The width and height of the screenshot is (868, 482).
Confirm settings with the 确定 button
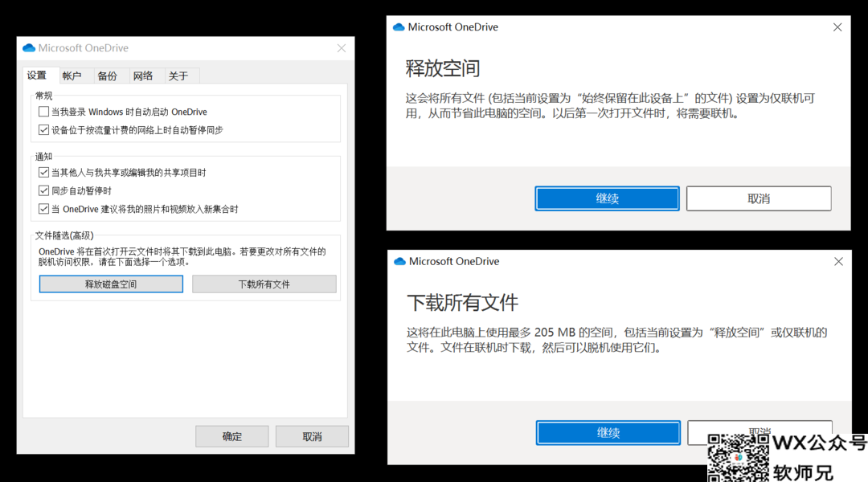pos(231,436)
